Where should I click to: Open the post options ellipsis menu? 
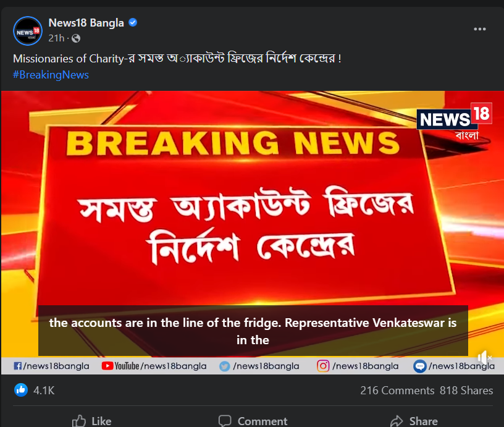point(480,29)
